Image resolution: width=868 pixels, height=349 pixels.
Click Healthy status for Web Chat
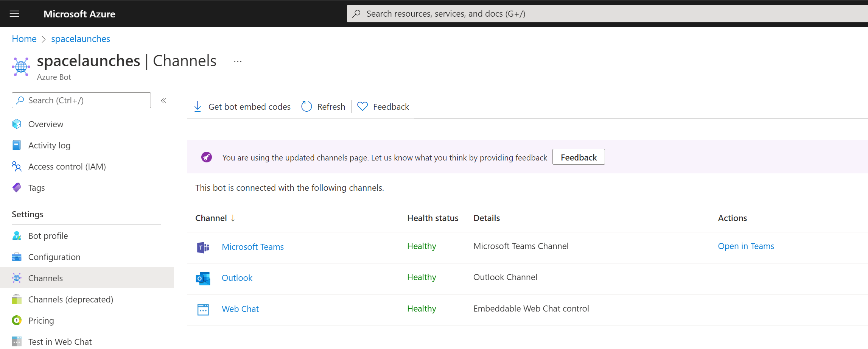[x=422, y=308]
